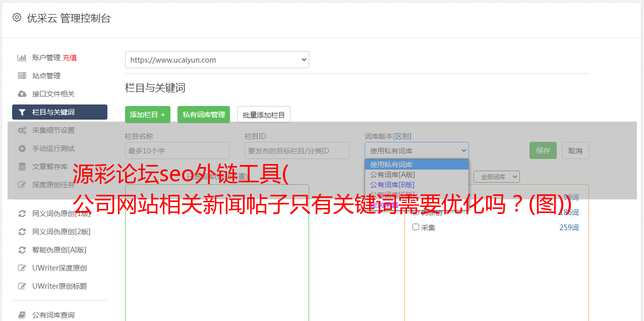Screen dimensions: 644x321
Task: Click the 栏目与关键词 page heading
Action: point(155,88)
